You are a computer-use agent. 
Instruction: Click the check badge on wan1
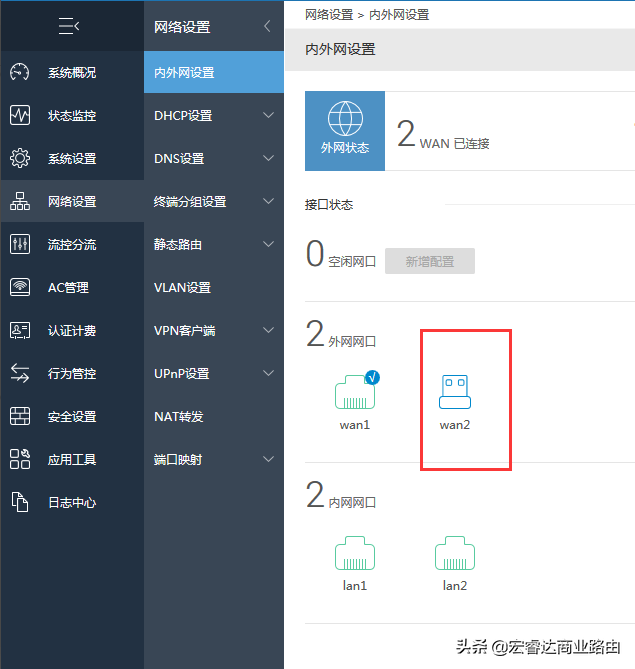(x=373, y=377)
